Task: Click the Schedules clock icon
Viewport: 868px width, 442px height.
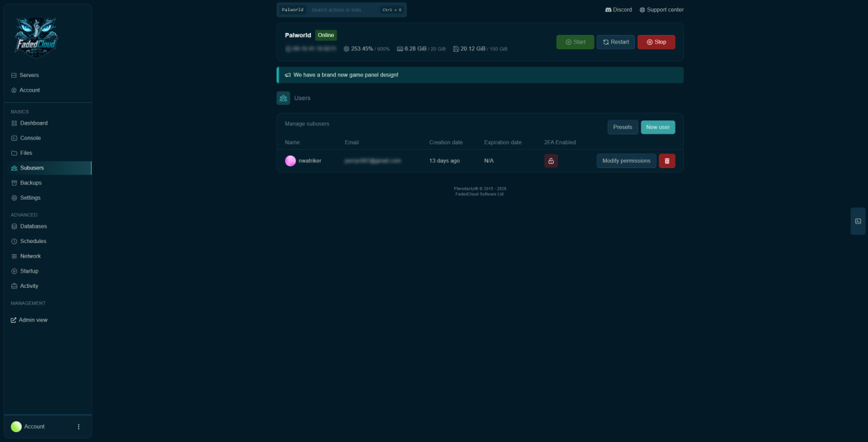Action: 14,241
